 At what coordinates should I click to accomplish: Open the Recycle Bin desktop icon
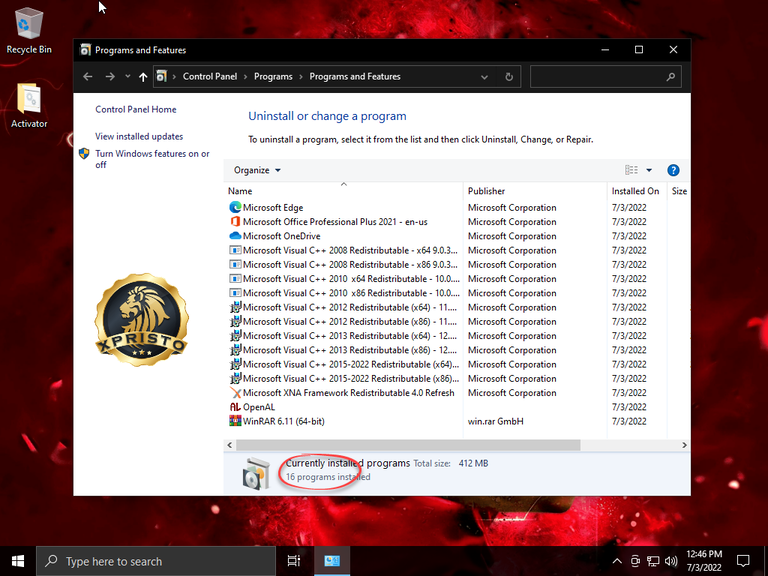[29, 31]
